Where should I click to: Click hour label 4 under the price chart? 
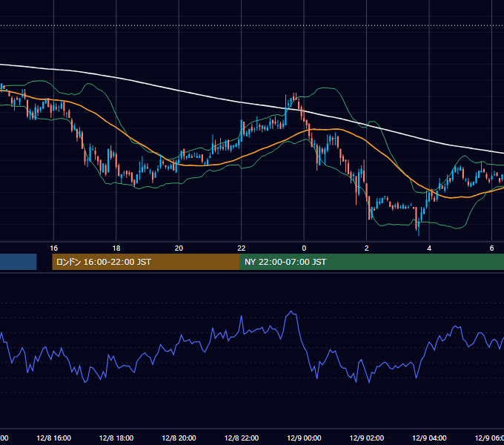[x=429, y=248]
